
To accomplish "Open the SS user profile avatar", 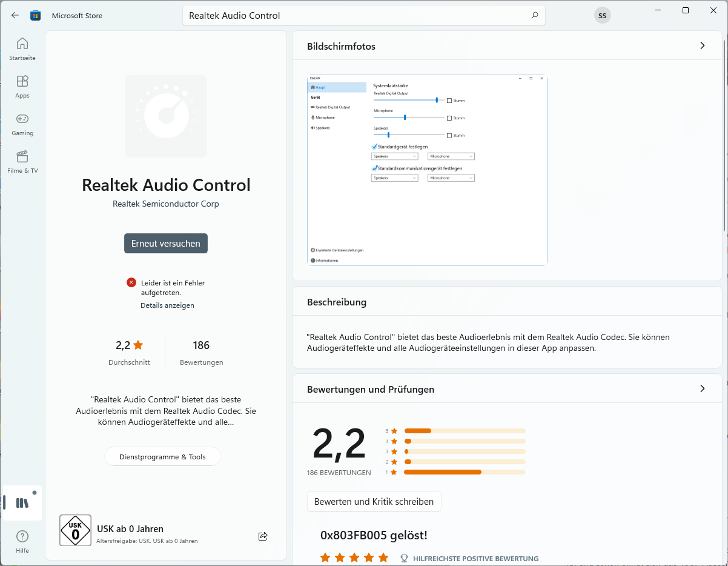I will coord(602,16).
